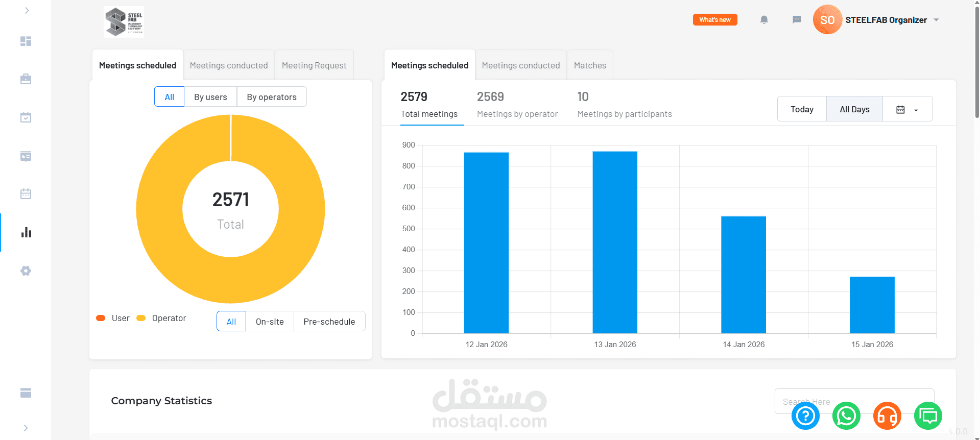
Task: Open the What's new announcement
Action: [715, 20]
